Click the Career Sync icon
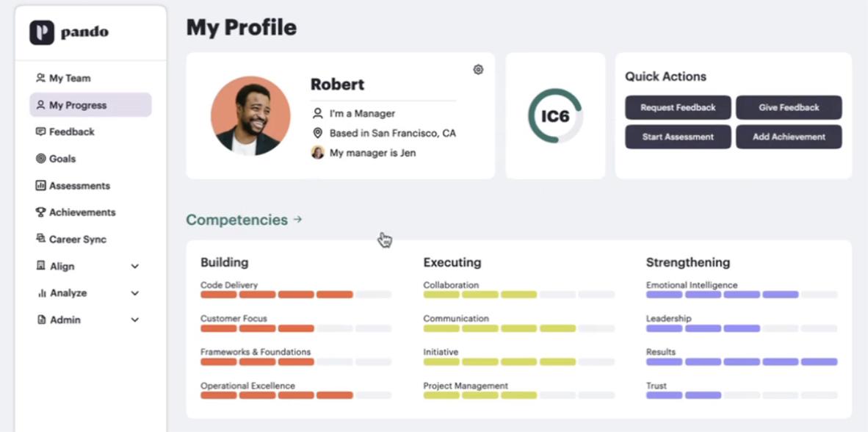 (40, 239)
